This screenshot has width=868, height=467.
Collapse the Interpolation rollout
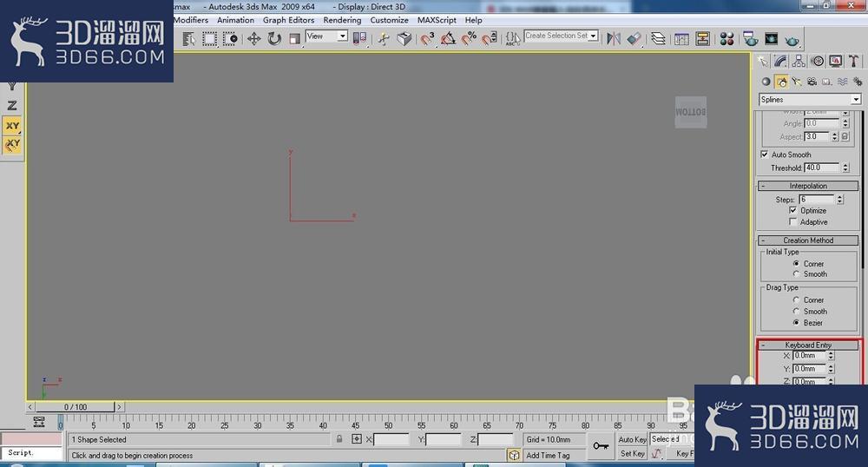[808, 186]
